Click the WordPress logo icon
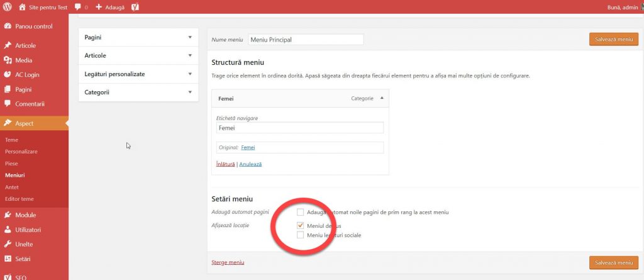This screenshot has width=644, height=280. (x=8, y=7)
